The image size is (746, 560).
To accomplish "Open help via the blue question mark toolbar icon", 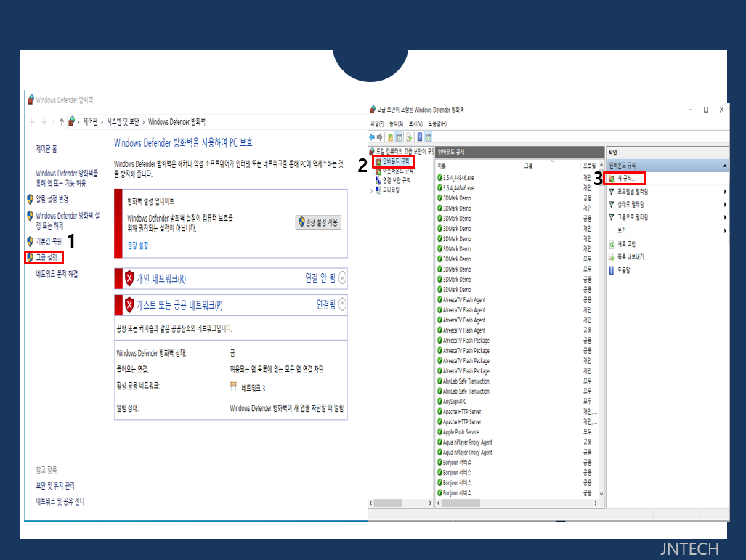I will point(420,137).
